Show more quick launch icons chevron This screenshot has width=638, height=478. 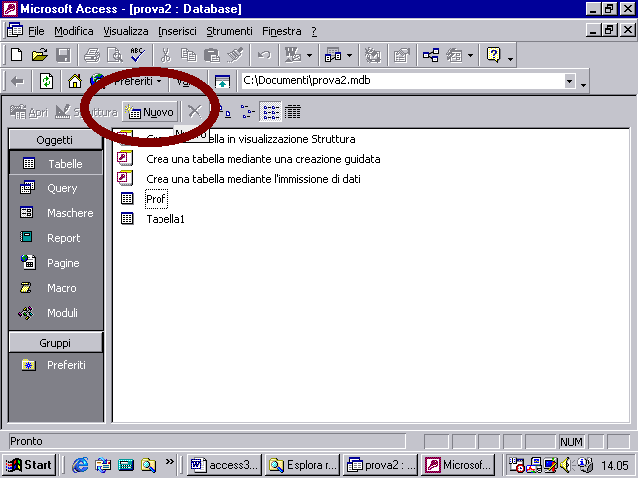[170, 461]
